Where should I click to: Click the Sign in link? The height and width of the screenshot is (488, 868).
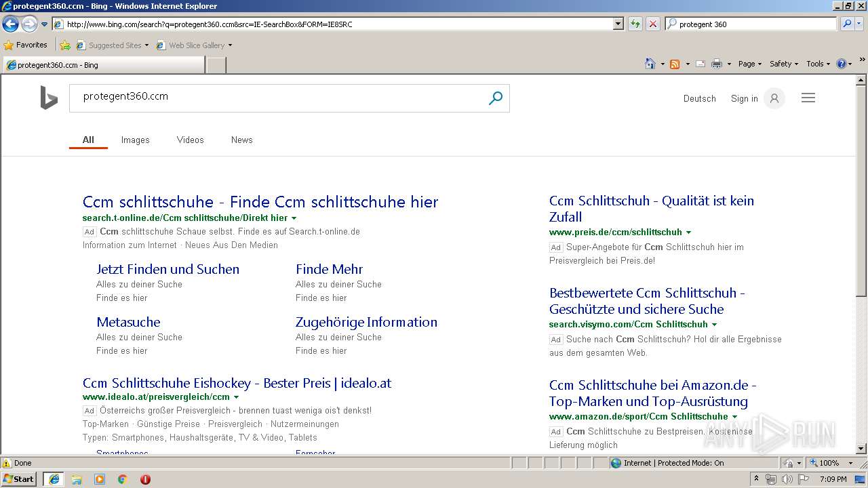(744, 99)
